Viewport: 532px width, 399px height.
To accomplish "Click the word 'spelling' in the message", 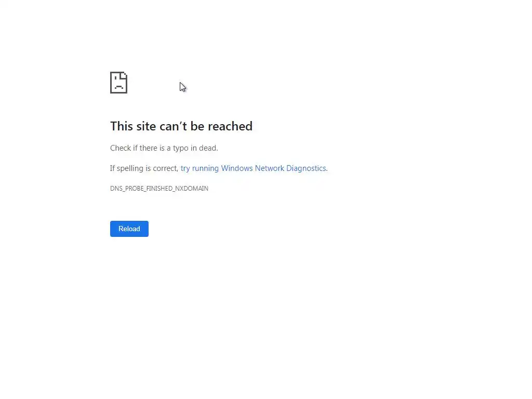I will 130,168.
